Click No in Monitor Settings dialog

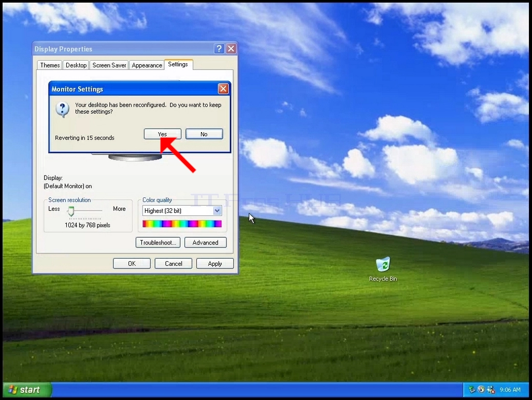tap(204, 134)
